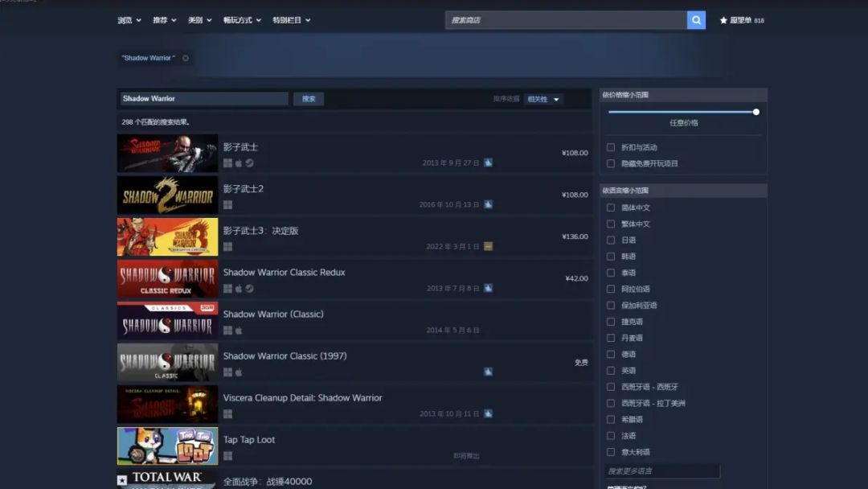
Task: Remove the "Shadow Warrior" search tag with its x icon
Action: [186, 58]
